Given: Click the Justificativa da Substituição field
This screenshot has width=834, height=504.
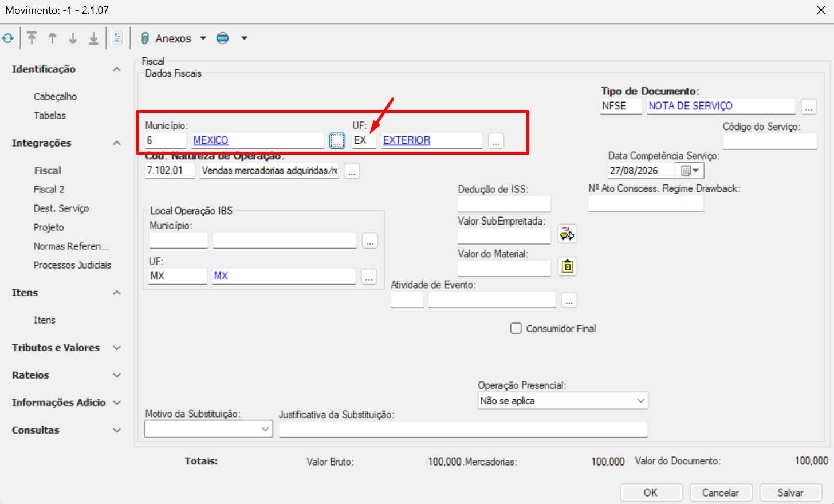Looking at the screenshot, I should (463, 429).
